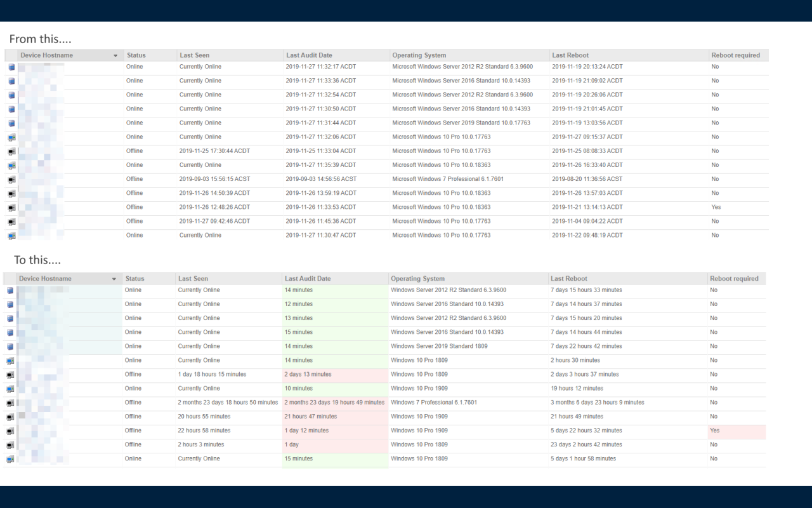Click workstation icon in row audited 2019-11-27 11:30:47
The height and width of the screenshot is (508, 812).
point(11,236)
